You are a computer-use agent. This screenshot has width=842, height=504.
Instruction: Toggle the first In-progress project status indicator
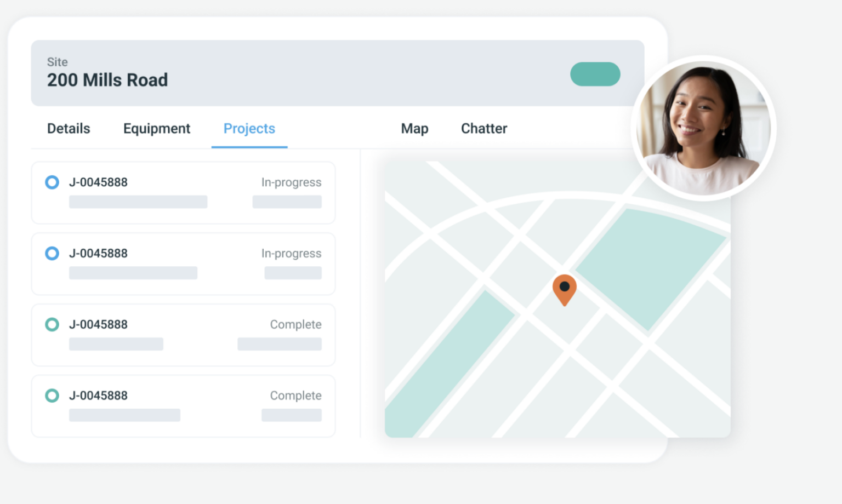click(x=52, y=182)
